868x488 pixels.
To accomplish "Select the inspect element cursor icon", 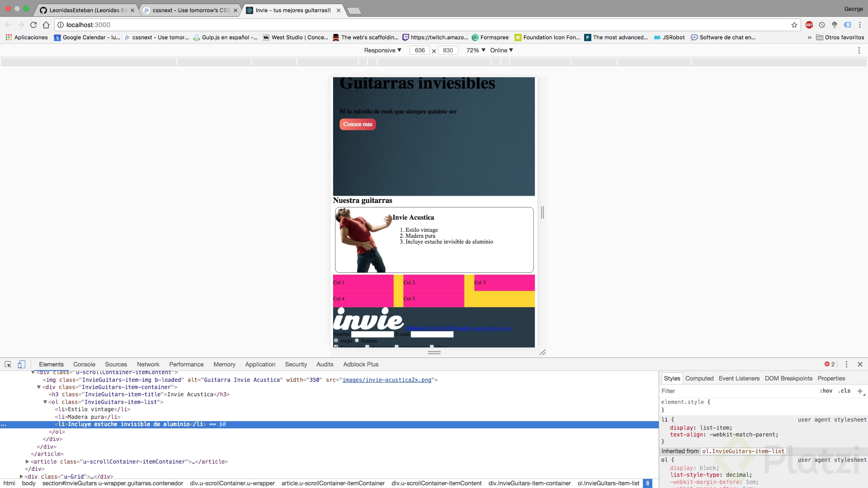I will (x=8, y=364).
